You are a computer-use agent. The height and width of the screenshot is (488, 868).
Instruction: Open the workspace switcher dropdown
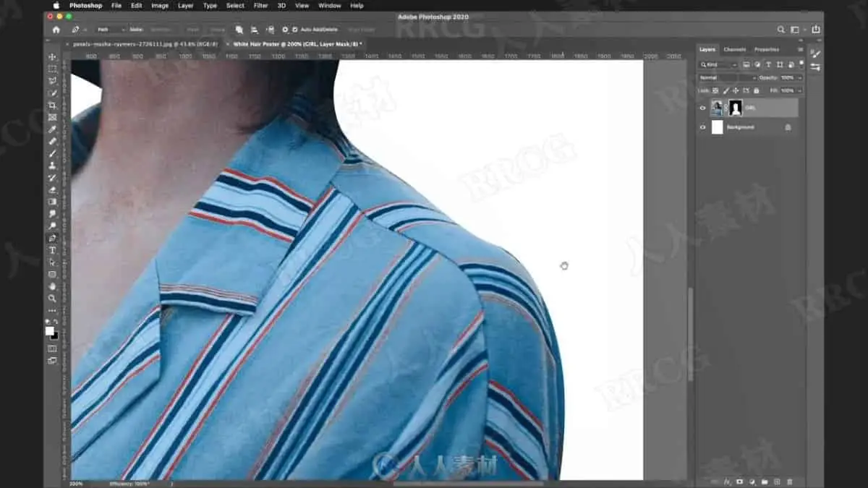coord(796,30)
